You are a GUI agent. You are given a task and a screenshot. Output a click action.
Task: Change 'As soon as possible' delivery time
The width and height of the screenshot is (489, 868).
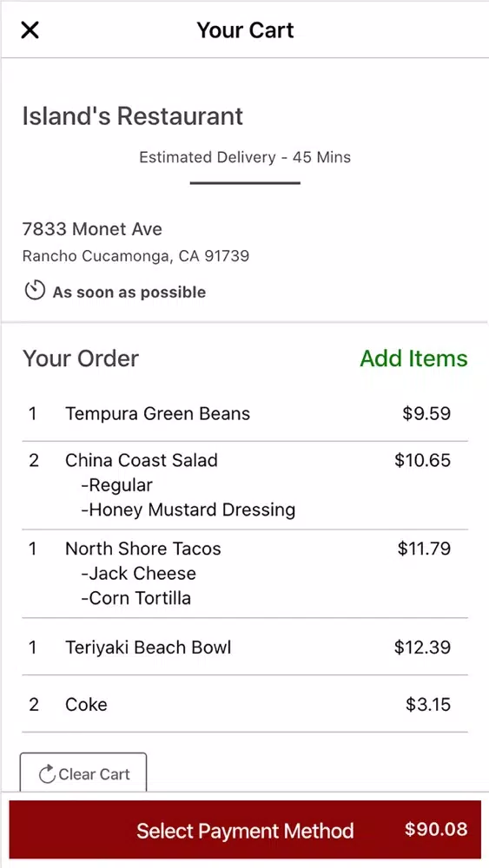click(129, 293)
